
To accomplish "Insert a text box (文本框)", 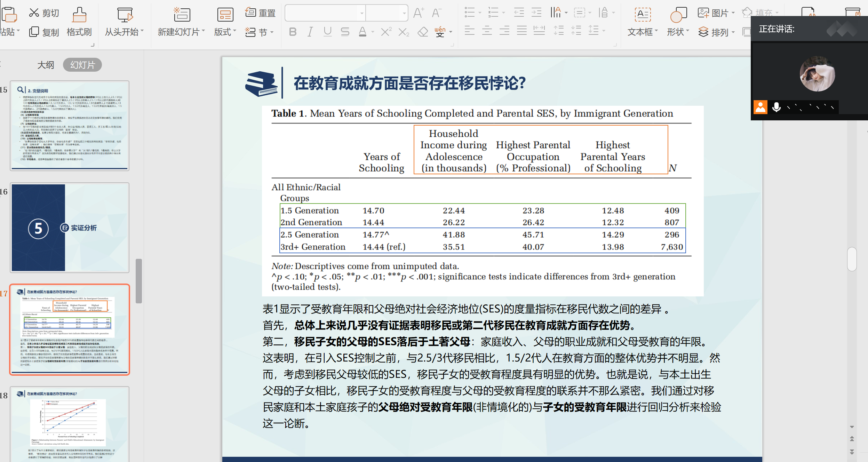I will pyautogui.click(x=642, y=15).
